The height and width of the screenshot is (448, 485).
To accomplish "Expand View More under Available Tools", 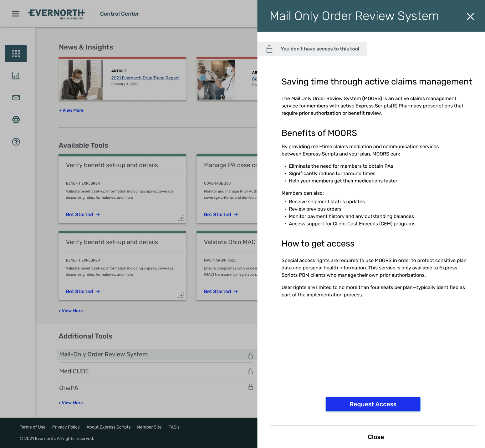I will point(70,311).
